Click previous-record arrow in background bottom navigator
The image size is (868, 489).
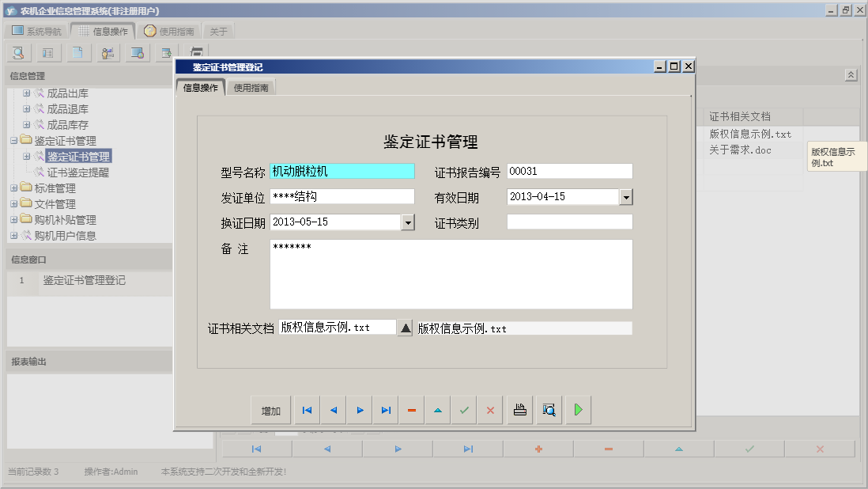327,449
